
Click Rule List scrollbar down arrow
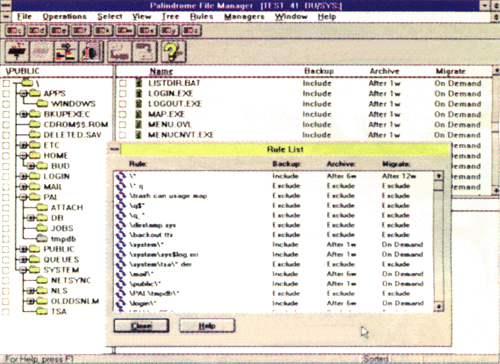tap(439, 306)
